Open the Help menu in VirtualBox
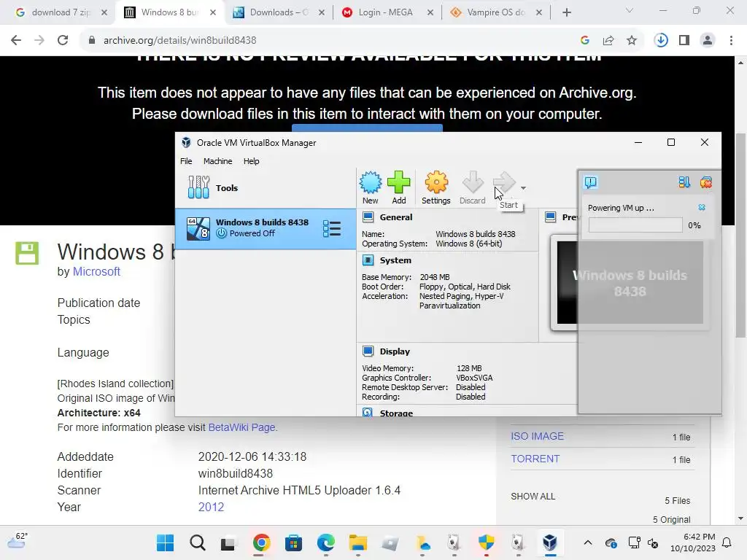Screen dimensions: 747x560 pyautogui.click(x=251, y=161)
